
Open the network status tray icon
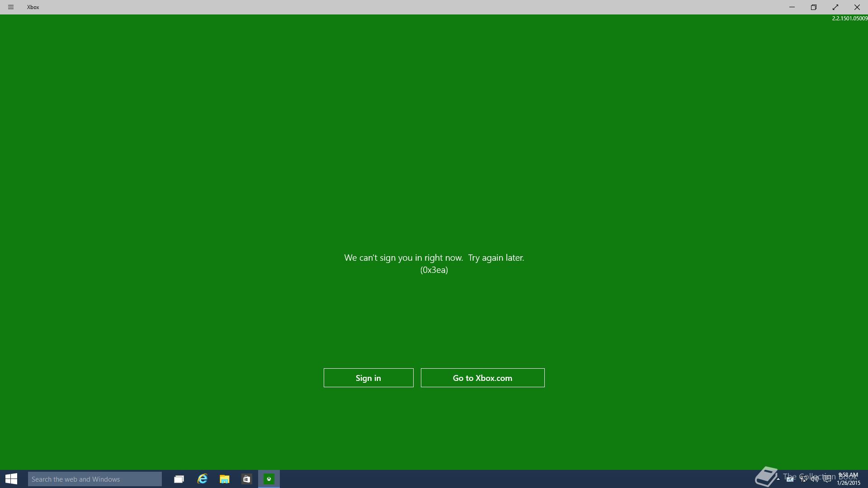click(x=804, y=479)
